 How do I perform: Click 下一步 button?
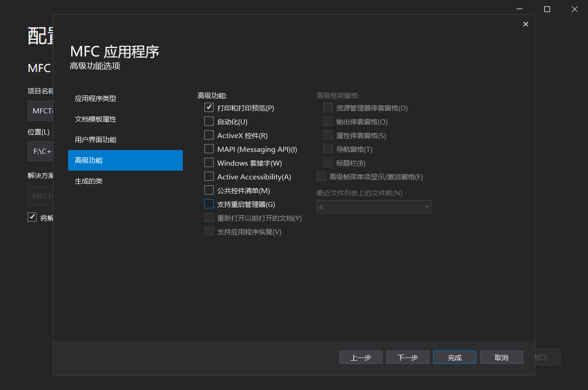tap(408, 357)
